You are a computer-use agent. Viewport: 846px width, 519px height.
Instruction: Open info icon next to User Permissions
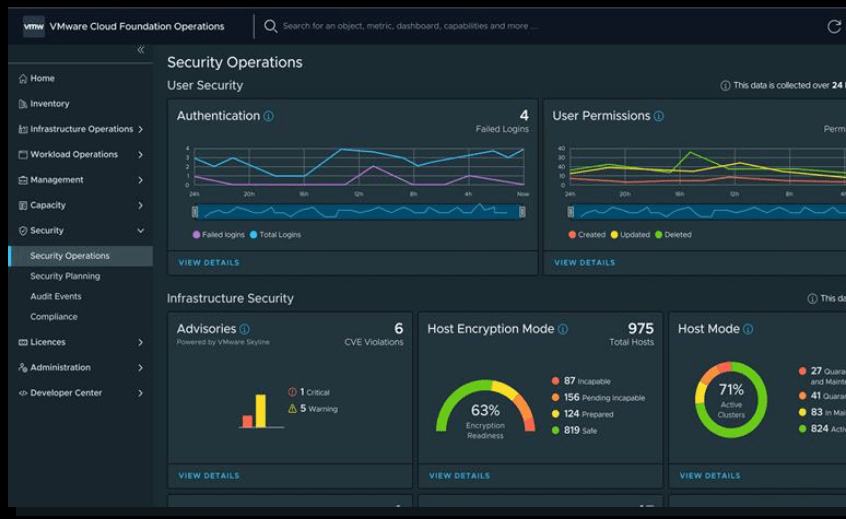658,116
